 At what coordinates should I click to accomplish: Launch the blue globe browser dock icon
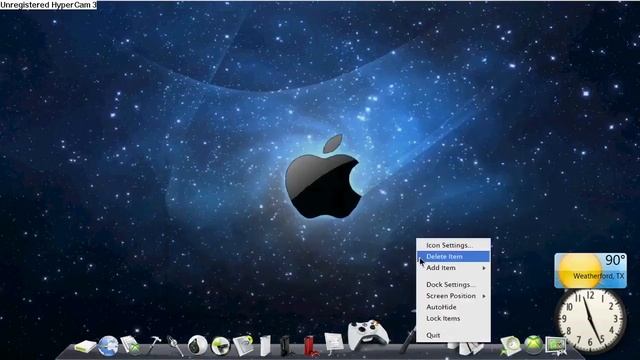click(108, 346)
